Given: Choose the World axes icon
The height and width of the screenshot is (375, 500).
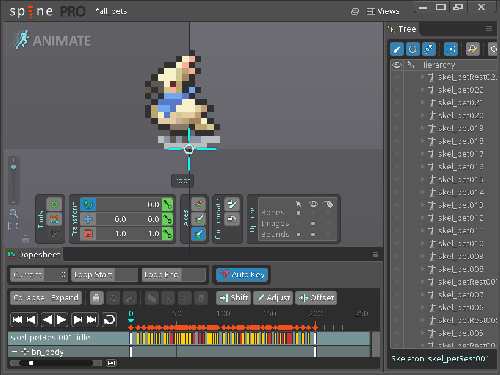Looking at the screenshot, I should 198,234.
